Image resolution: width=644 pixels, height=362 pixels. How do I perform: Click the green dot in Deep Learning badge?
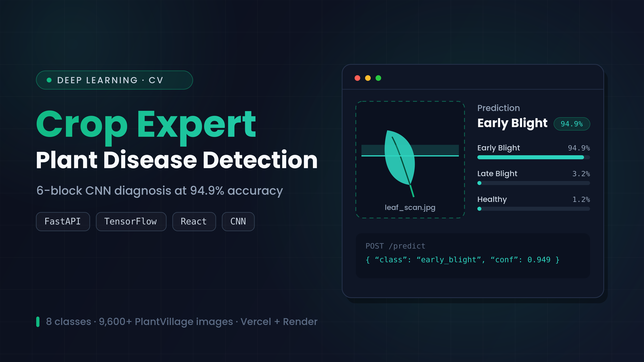tap(49, 80)
